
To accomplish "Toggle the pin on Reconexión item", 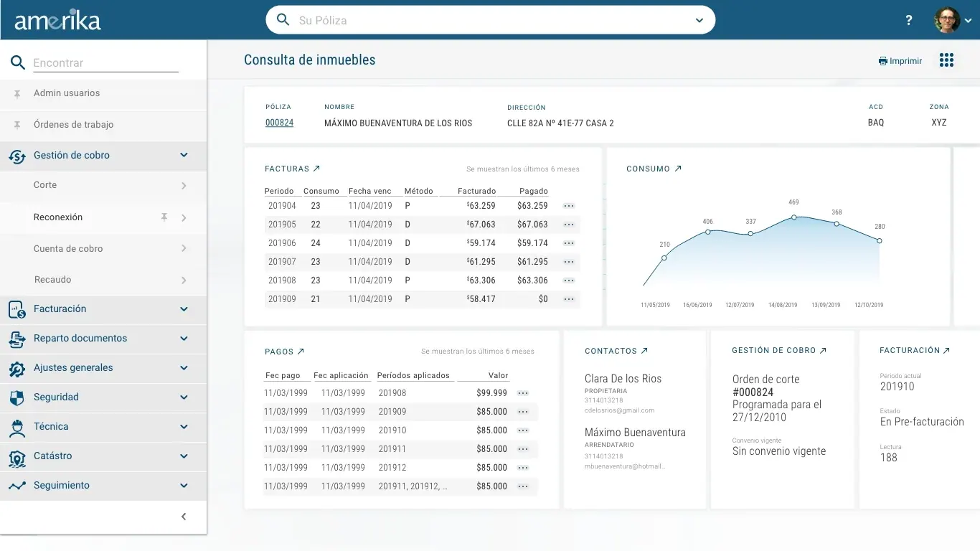I will 164,217.
